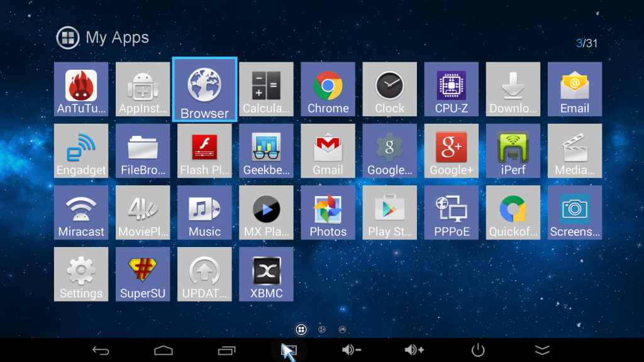Viewport: 644px width, 362px height.
Task: Launch CPU-Z
Action: 452,89
